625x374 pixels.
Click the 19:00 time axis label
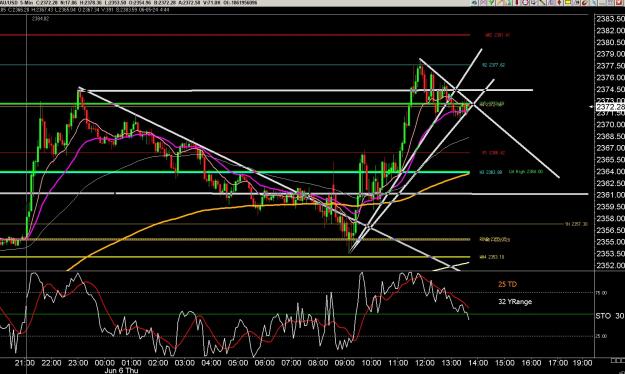[x=582, y=363]
